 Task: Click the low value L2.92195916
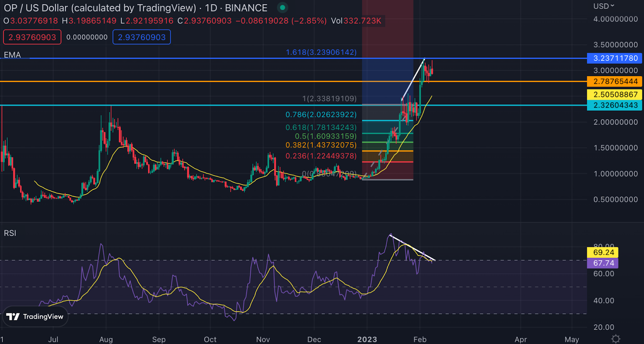147,21
